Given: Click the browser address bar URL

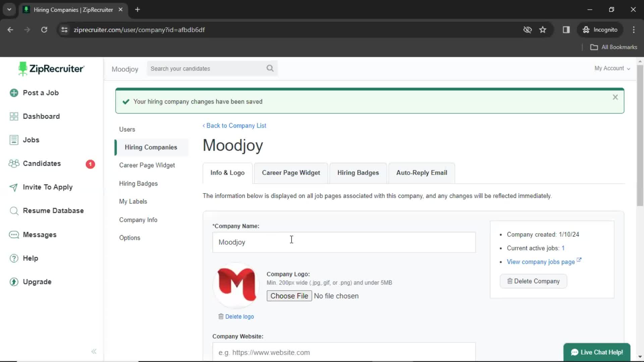Looking at the screenshot, I should pyautogui.click(x=139, y=30).
